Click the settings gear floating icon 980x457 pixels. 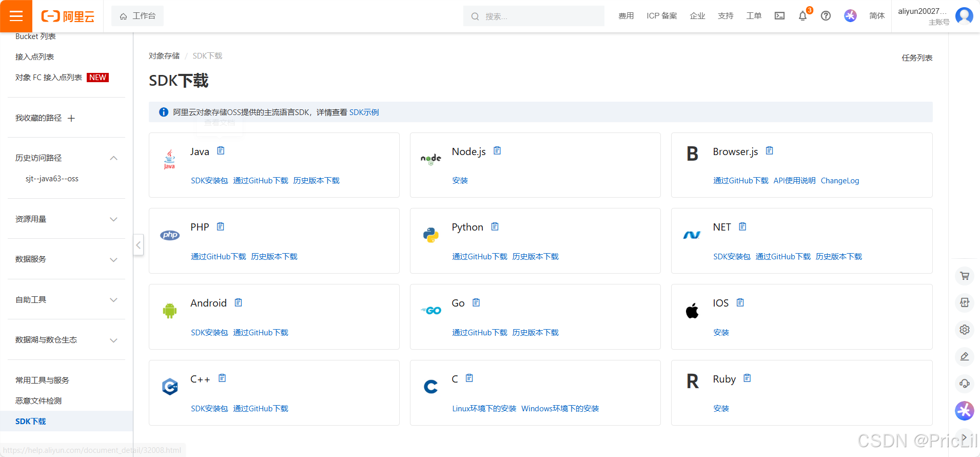(x=965, y=330)
